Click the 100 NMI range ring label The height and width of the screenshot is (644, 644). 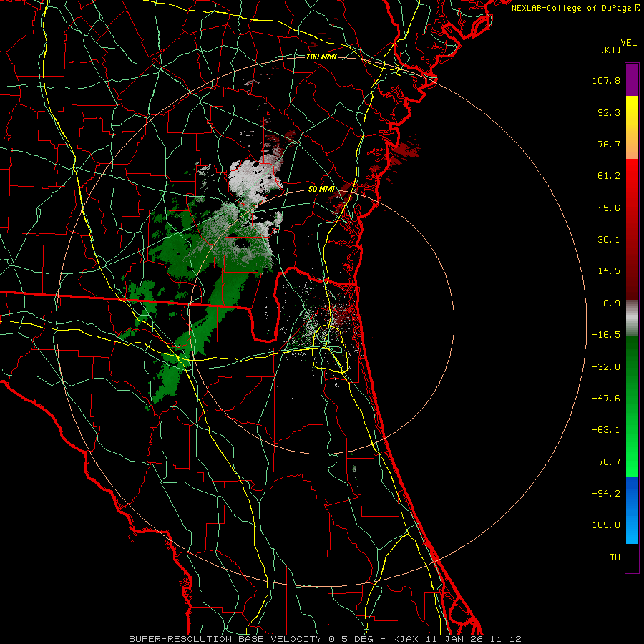pyautogui.click(x=321, y=57)
